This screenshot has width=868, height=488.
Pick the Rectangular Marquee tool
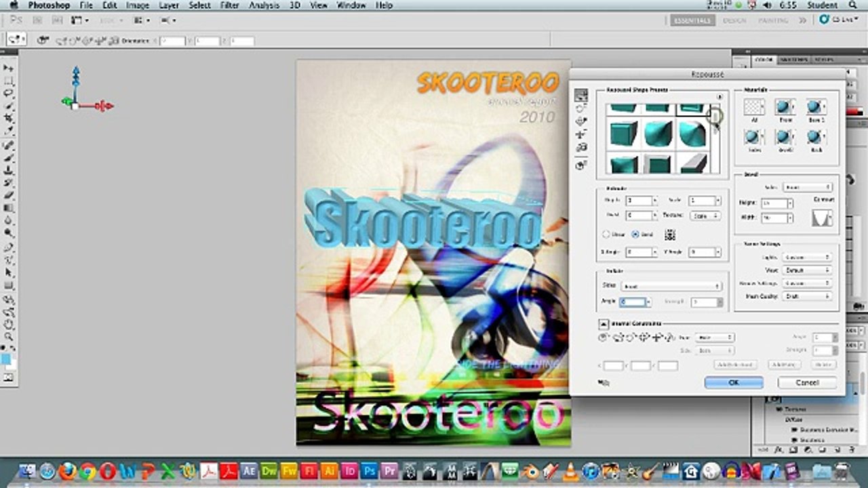[9, 81]
